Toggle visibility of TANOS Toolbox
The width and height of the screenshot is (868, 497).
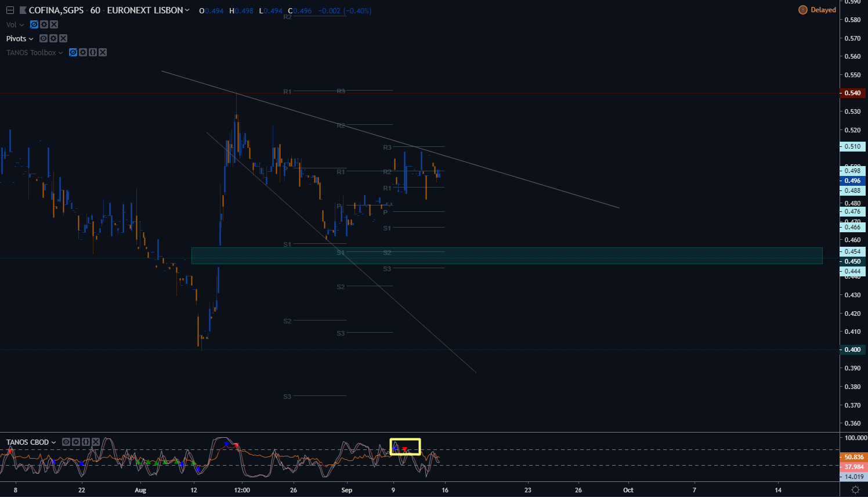(73, 52)
